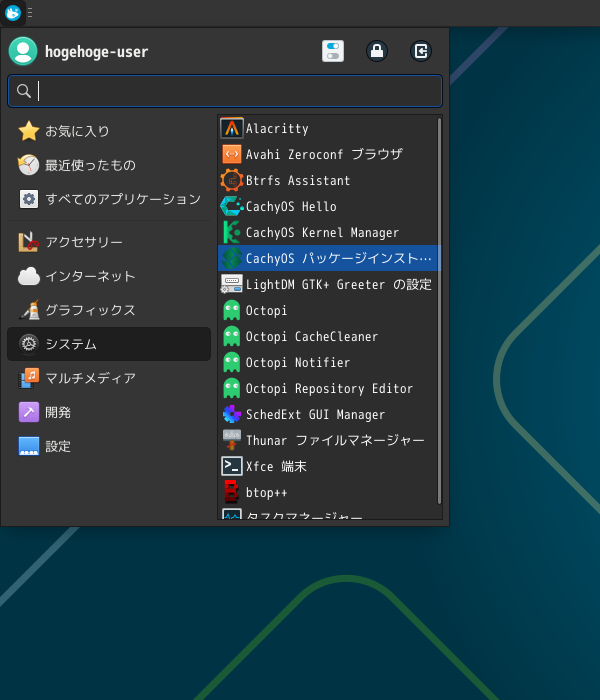This screenshot has width=600, height=700.
Task: Launch Btrfs Assistant from its icon
Action: tap(231, 180)
